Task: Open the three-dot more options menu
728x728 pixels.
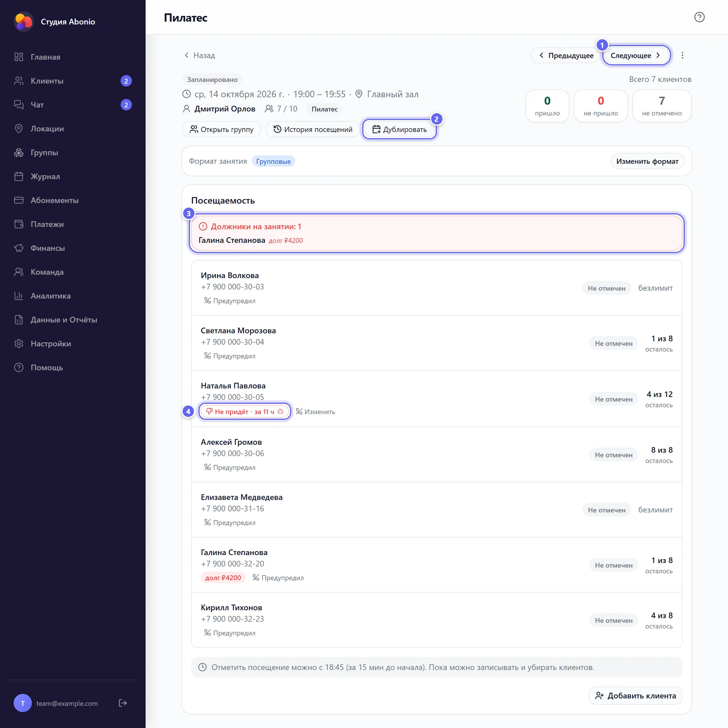Action: [x=682, y=55]
